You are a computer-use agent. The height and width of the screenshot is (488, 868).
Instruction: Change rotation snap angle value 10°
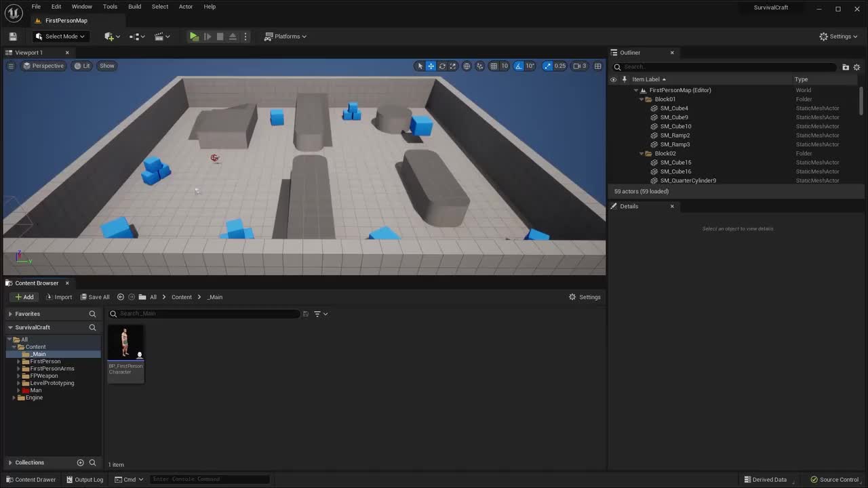pos(530,66)
